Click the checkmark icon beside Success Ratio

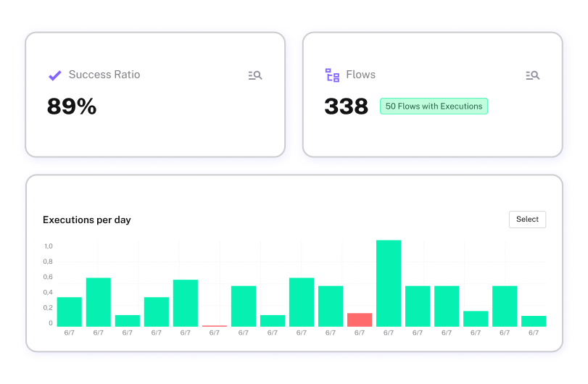54,75
